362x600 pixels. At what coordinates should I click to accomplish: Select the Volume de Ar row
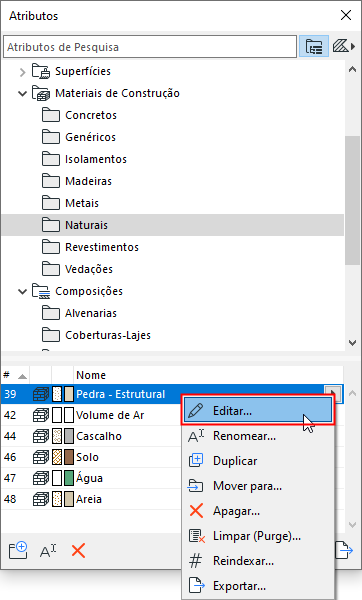click(90, 415)
